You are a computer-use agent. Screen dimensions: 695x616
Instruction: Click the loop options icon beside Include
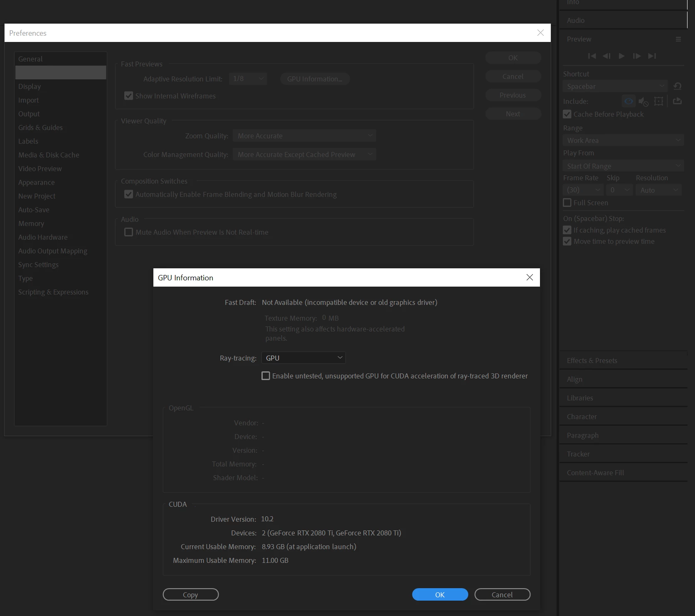(x=677, y=101)
